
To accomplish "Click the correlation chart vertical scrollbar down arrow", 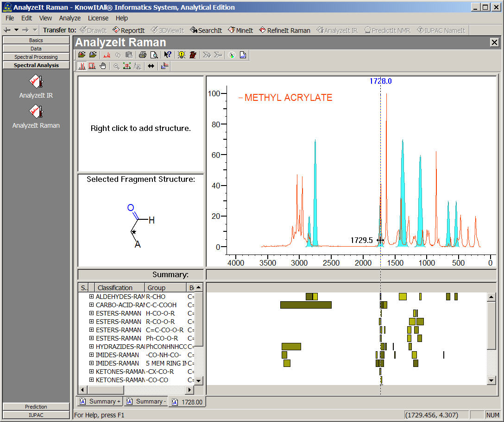I will tap(491, 380).
